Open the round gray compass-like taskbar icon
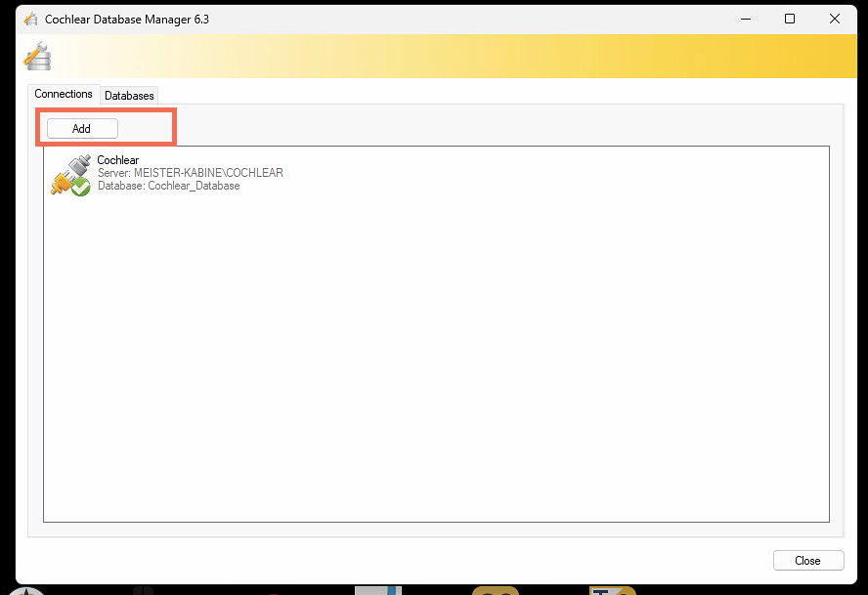 point(26,590)
